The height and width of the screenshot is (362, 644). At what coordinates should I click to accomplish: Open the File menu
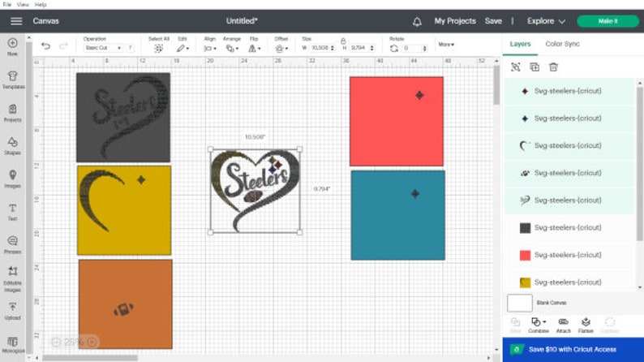pyautogui.click(x=7, y=5)
